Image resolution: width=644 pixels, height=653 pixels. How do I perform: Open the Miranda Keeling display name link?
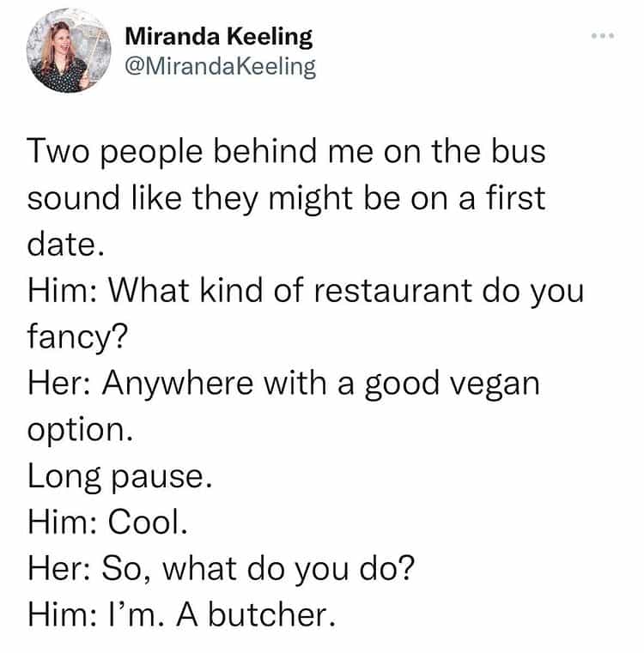[x=219, y=37]
